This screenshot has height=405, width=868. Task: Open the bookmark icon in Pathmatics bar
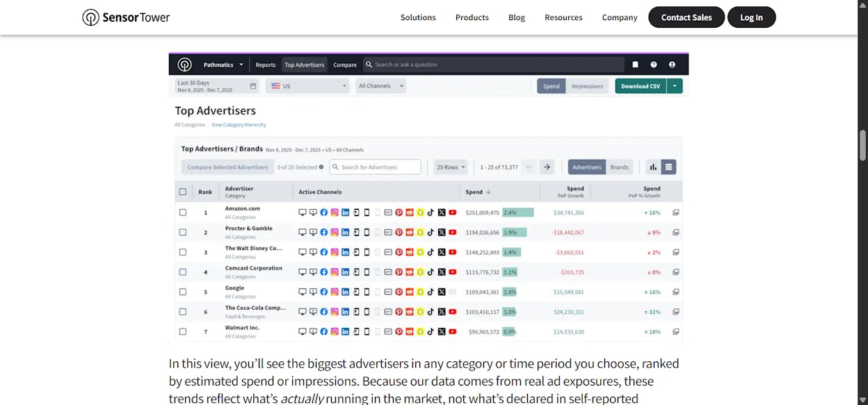636,65
